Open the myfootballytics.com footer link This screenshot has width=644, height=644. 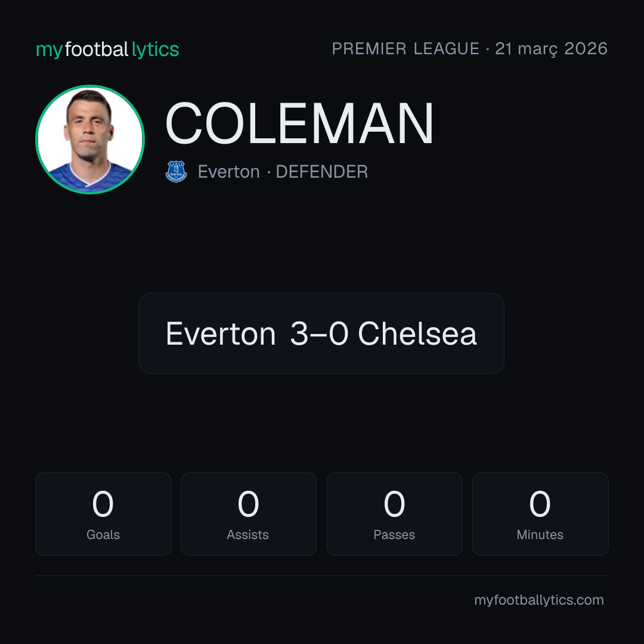tap(539, 600)
